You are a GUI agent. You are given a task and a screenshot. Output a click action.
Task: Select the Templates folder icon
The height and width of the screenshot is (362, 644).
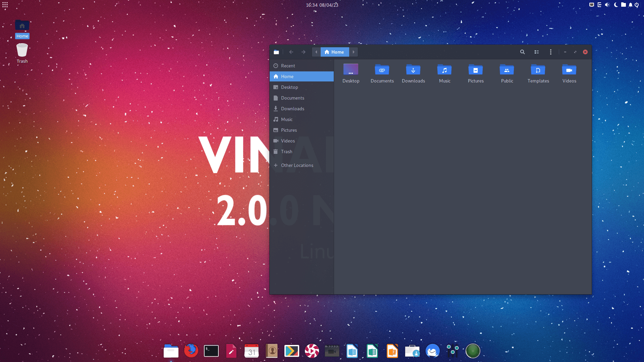538,70
